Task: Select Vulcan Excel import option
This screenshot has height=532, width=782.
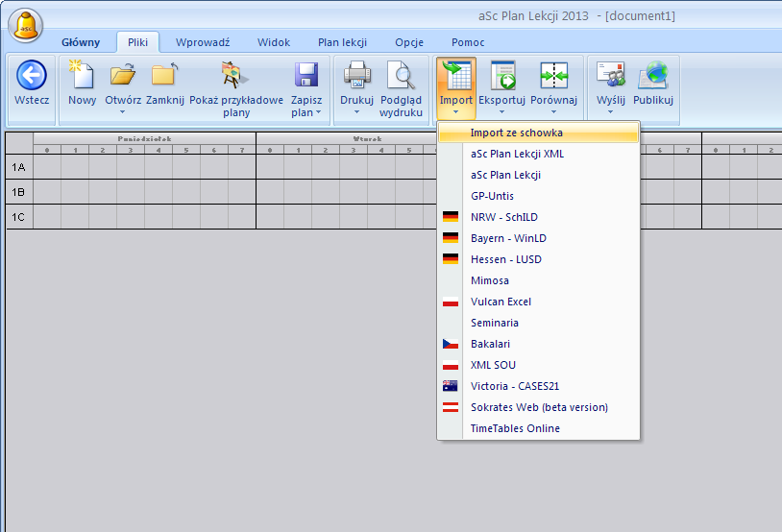Action: 501,302
